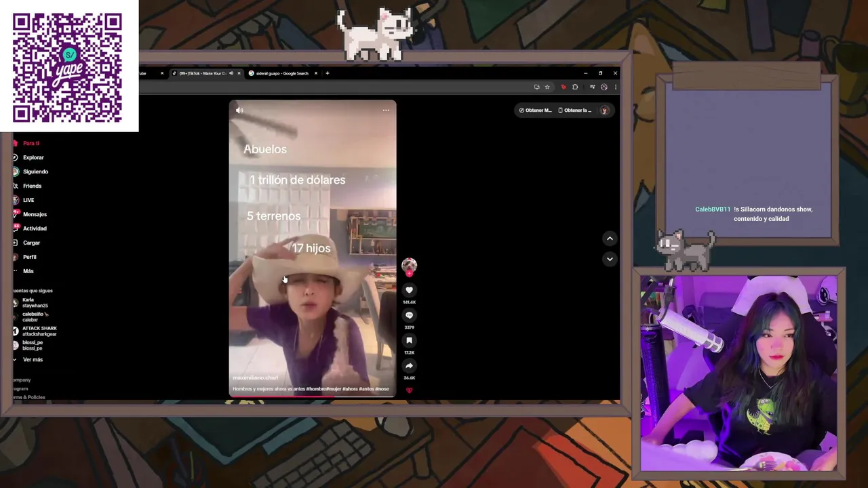Click hashtag #hombre in video caption
The image size is (868, 488).
pos(315,389)
